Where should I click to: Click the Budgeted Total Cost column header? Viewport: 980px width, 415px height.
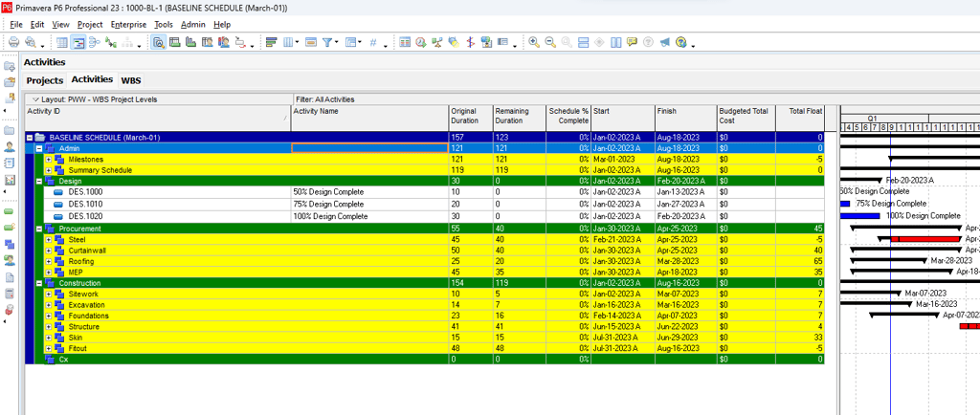point(746,118)
